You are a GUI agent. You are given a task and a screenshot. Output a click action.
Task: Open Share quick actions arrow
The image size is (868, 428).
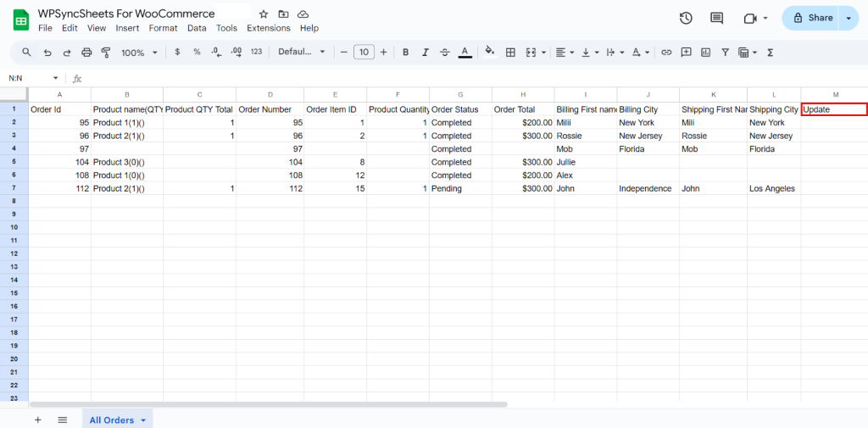point(849,18)
